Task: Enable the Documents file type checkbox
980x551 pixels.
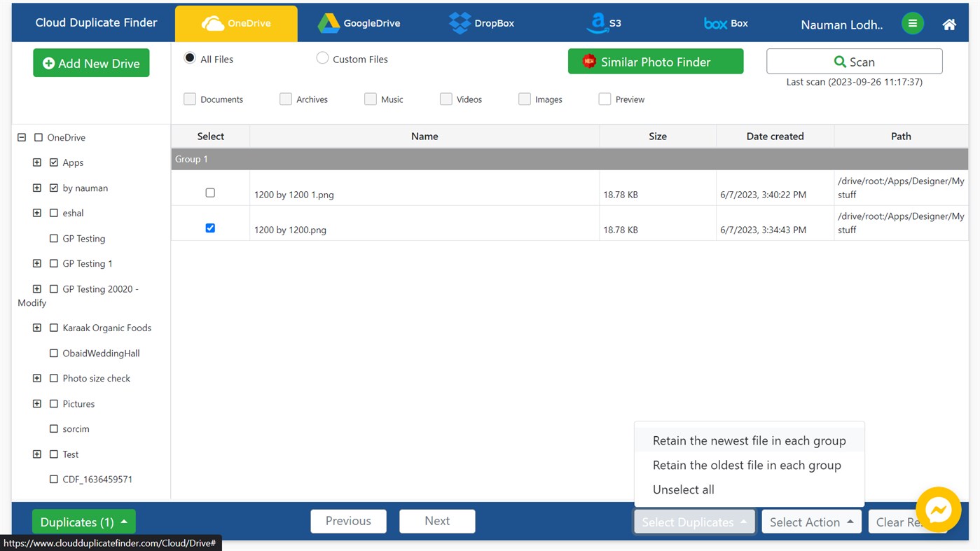Action: pos(189,99)
